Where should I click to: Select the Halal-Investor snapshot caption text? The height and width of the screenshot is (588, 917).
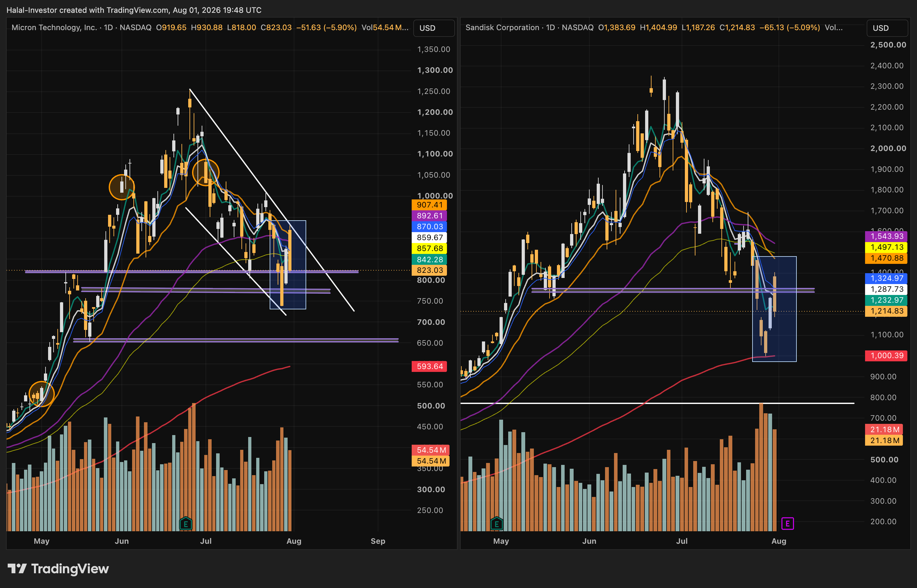click(x=134, y=10)
